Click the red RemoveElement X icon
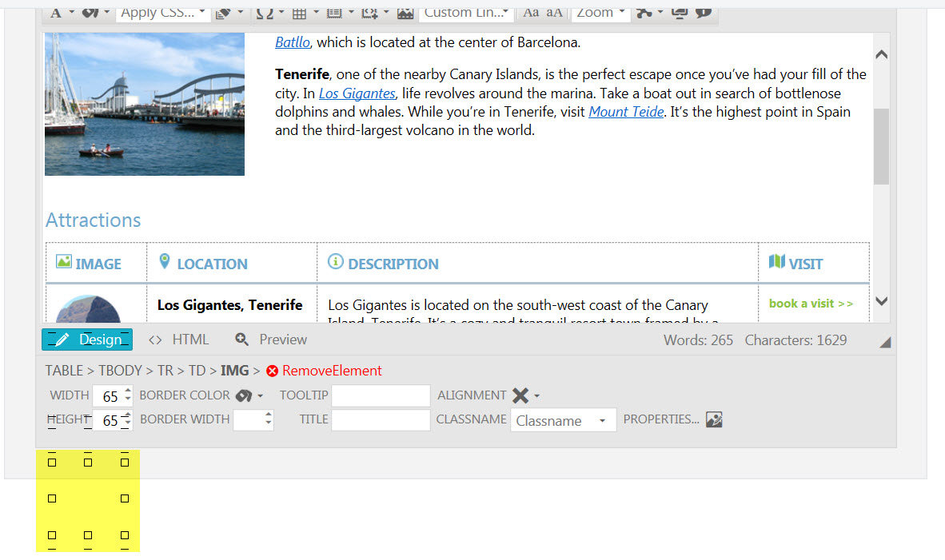Viewport: 945px width, 560px height. click(273, 371)
